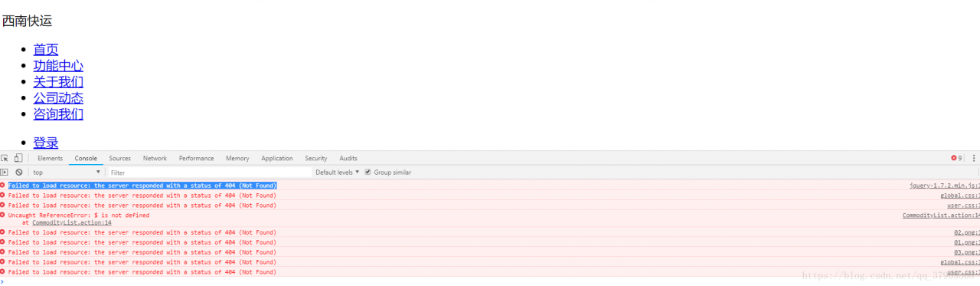This screenshot has height=286, width=980.
Task: Open the 03.png source link
Action: coord(966,252)
